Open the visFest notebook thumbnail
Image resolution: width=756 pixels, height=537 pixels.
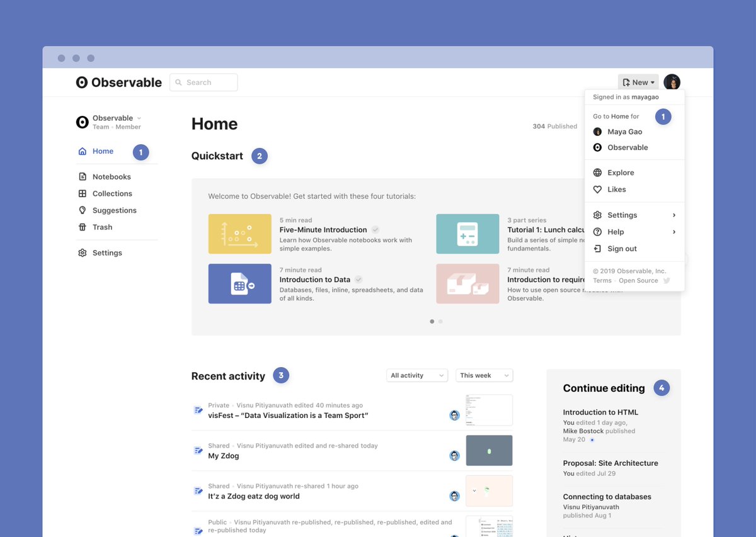pyautogui.click(x=489, y=410)
